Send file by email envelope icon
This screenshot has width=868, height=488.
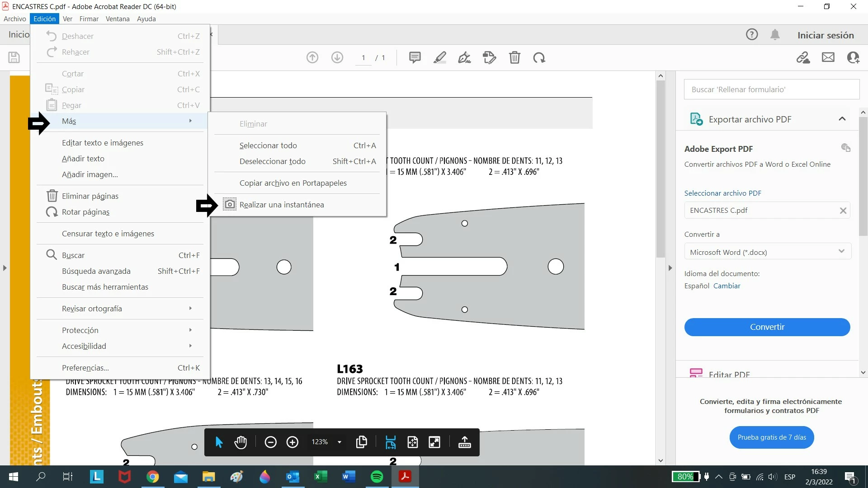pyautogui.click(x=828, y=57)
